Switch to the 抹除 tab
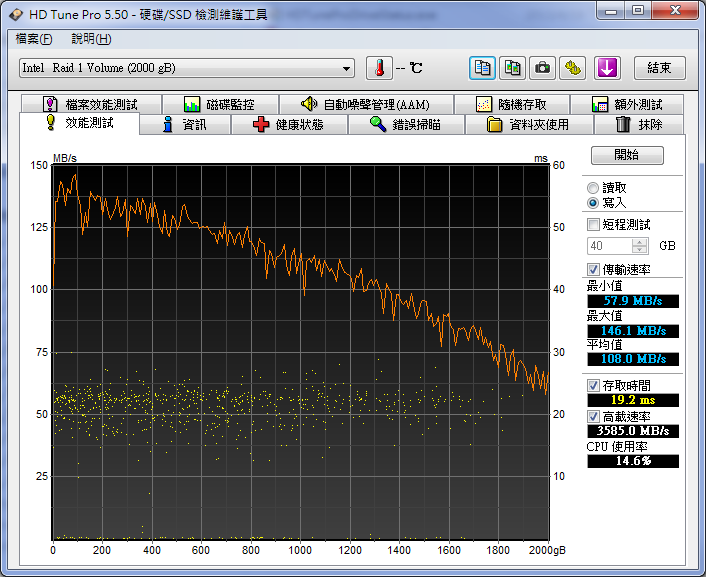Screen dimensions: 706x577 point(639,124)
